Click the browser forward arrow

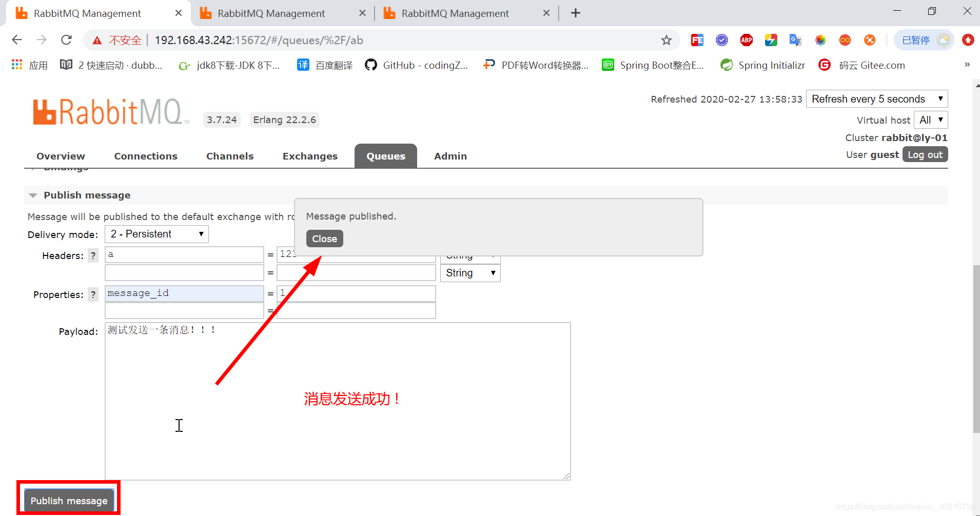tap(42, 40)
